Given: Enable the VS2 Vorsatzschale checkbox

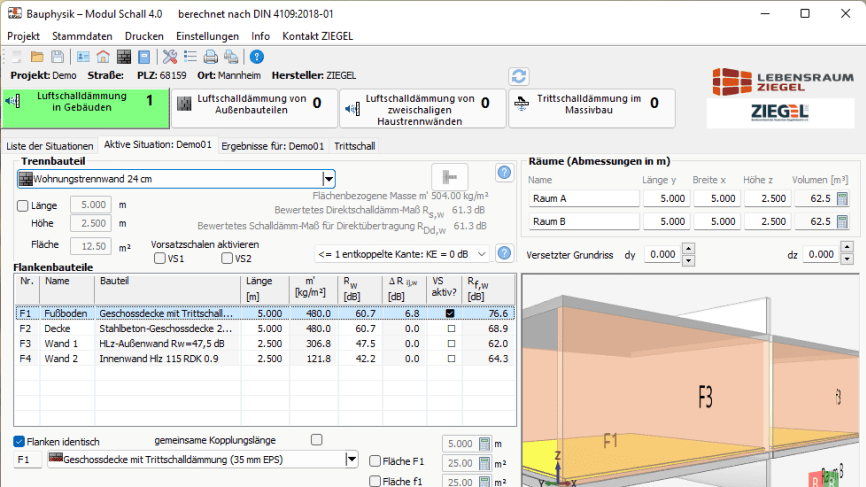Looking at the screenshot, I should point(227,258).
